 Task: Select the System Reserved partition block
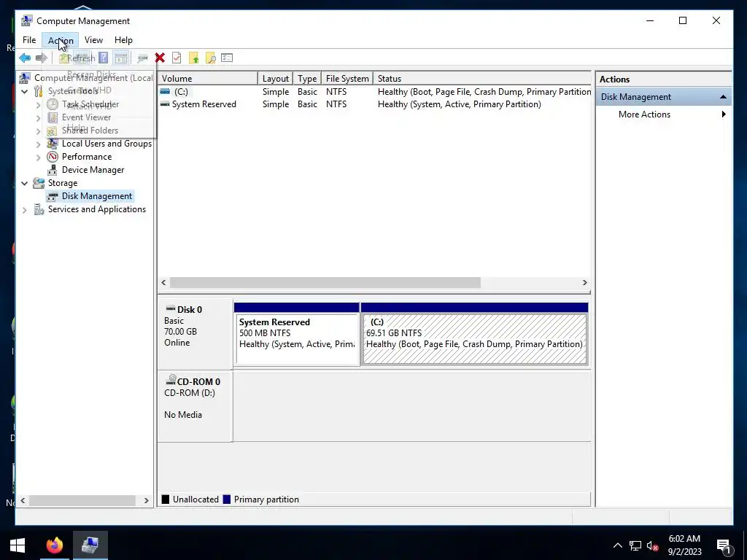[297, 339]
